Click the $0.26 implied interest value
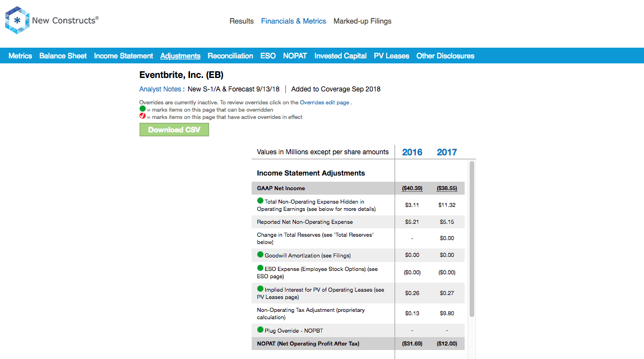 tap(412, 293)
